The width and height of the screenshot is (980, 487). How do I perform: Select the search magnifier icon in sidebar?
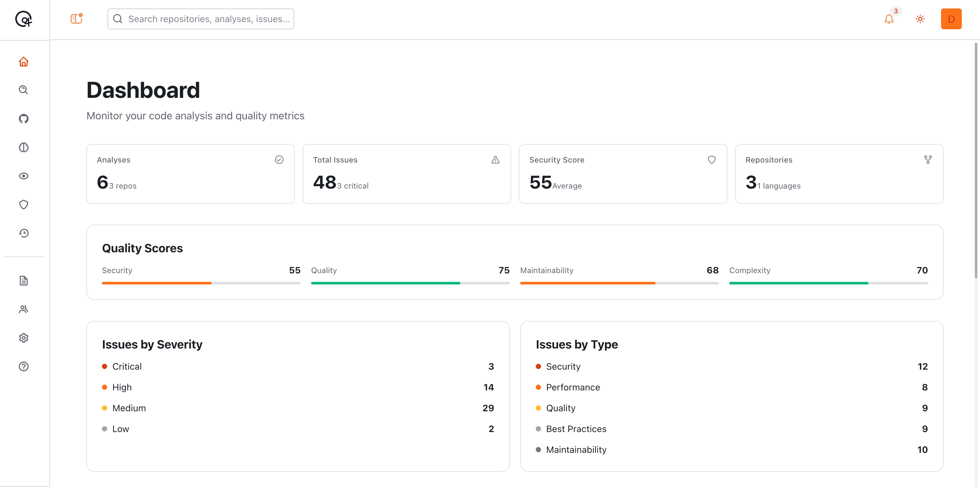point(24,90)
